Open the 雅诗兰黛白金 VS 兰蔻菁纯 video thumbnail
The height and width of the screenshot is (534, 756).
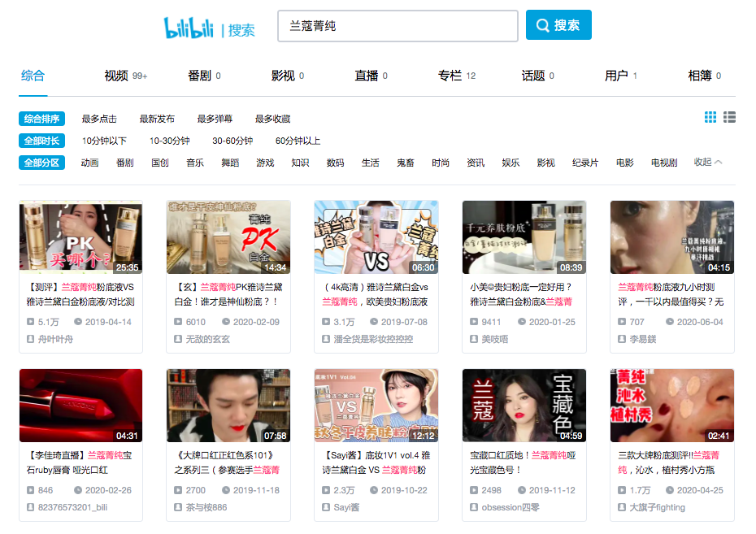pyautogui.click(x=376, y=239)
